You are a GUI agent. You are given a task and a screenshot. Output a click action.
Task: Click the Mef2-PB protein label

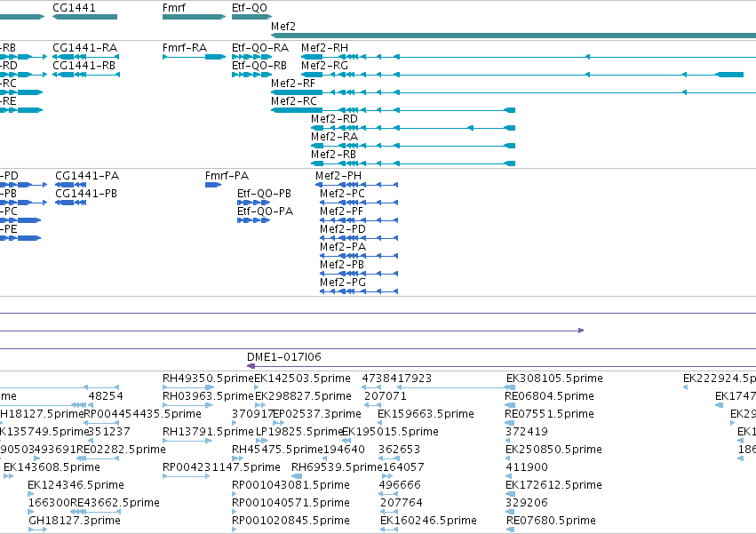[342, 266]
